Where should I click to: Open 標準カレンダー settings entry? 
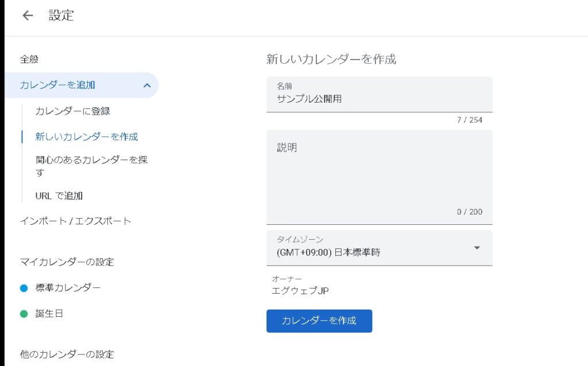coord(68,288)
